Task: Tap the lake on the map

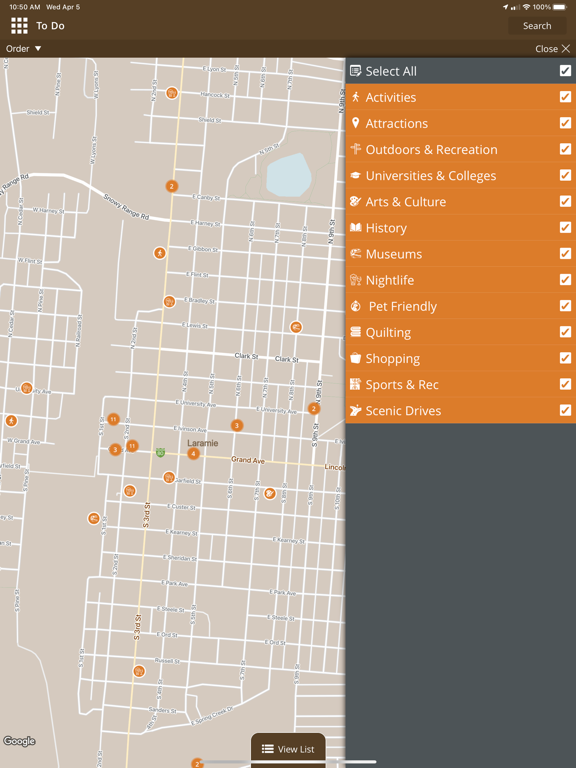Action: click(x=289, y=175)
